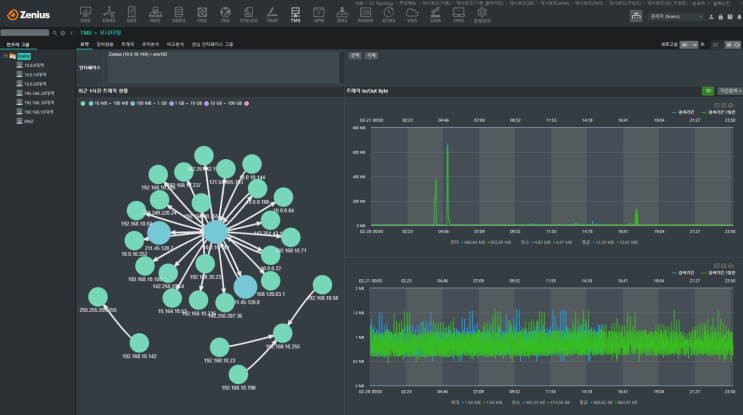
Task: Go to the DBMS module icon
Action: (179, 13)
